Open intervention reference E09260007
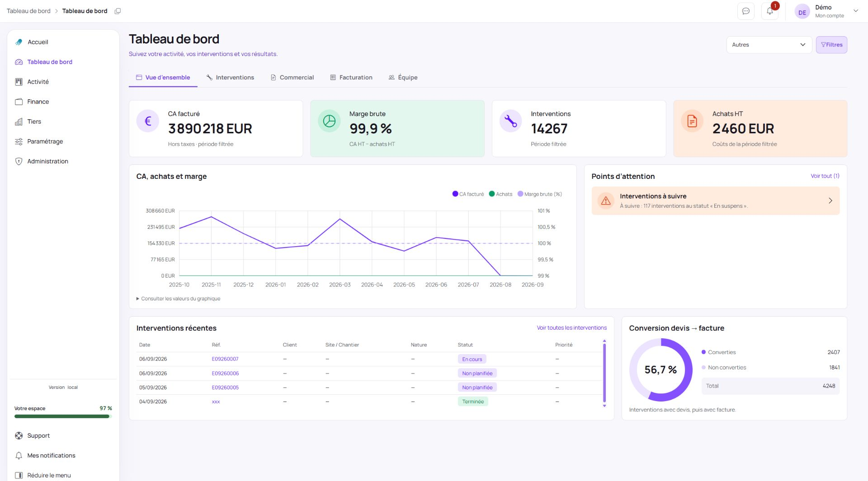The height and width of the screenshot is (481, 868). click(x=225, y=359)
